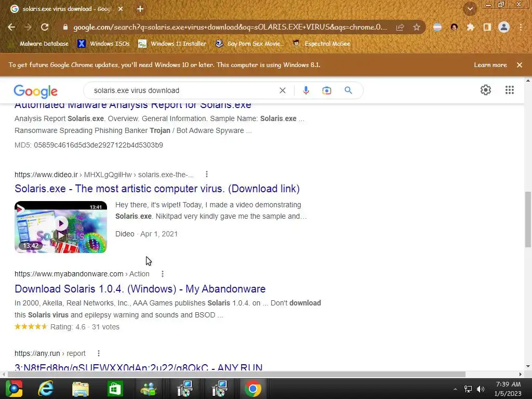Click the striped flag extension icon
This screenshot has height=399, width=532.
pyautogui.click(x=437, y=27)
